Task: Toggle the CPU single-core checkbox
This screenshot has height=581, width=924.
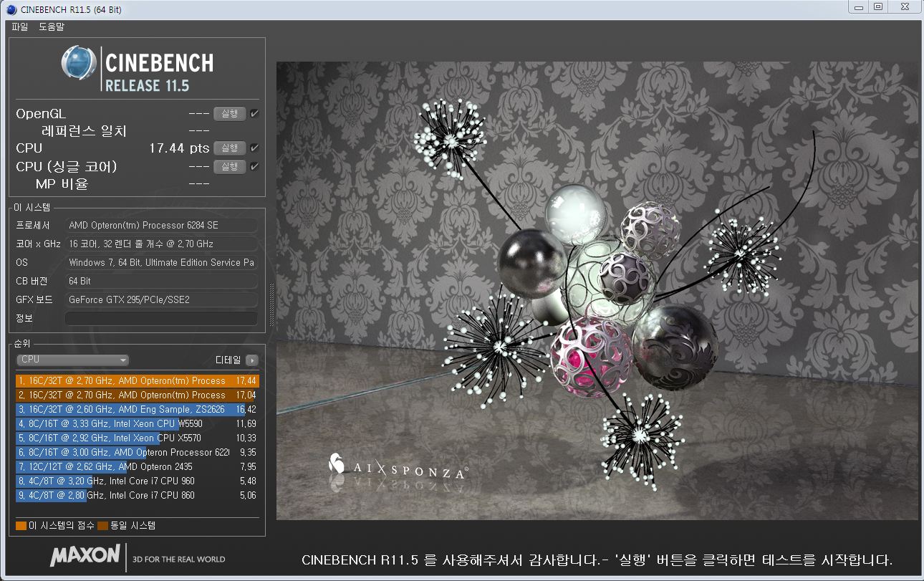Action: coord(254,167)
